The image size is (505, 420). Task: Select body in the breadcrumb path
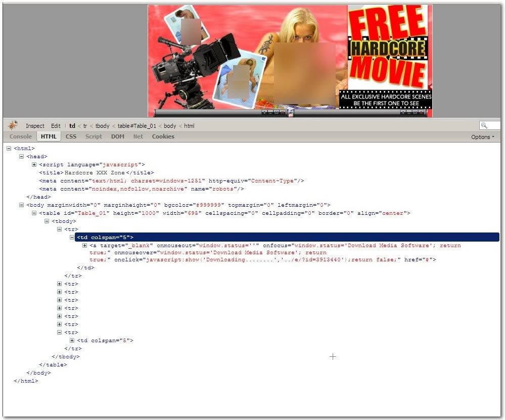click(170, 126)
